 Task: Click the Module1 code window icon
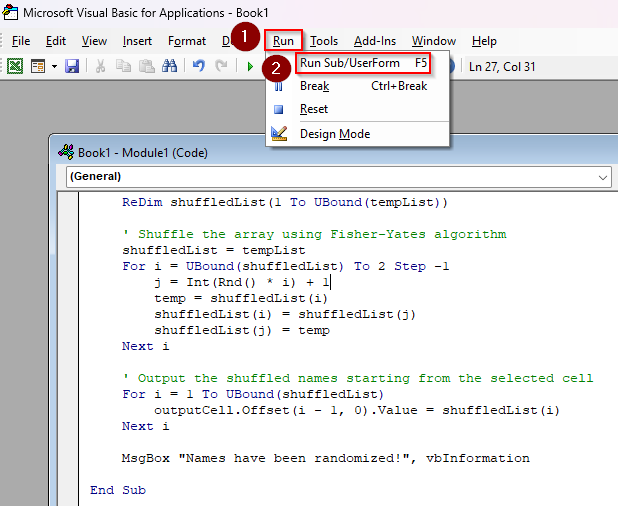tap(66, 152)
